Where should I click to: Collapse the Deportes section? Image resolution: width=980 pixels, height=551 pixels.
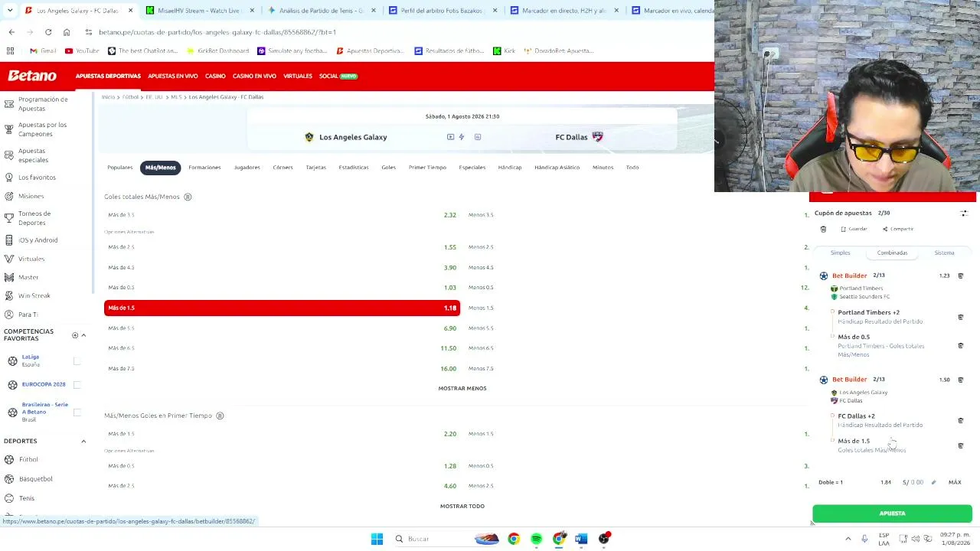pyautogui.click(x=83, y=441)
